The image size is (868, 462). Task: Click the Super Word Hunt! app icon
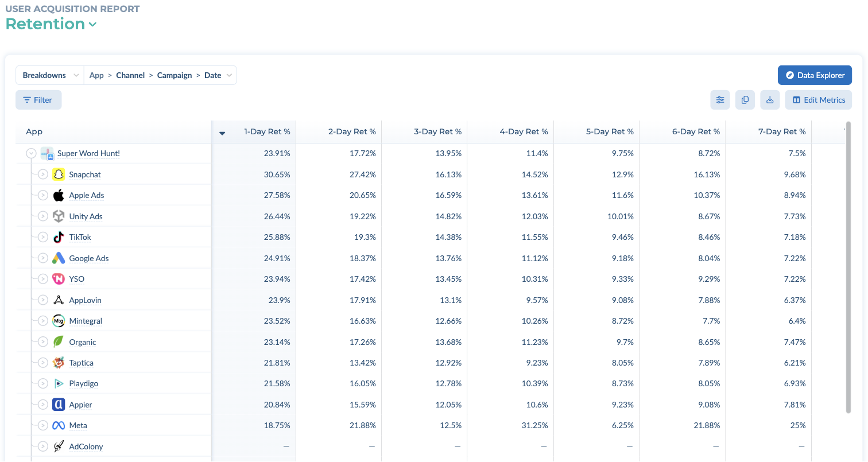click(x=47, y=154)
